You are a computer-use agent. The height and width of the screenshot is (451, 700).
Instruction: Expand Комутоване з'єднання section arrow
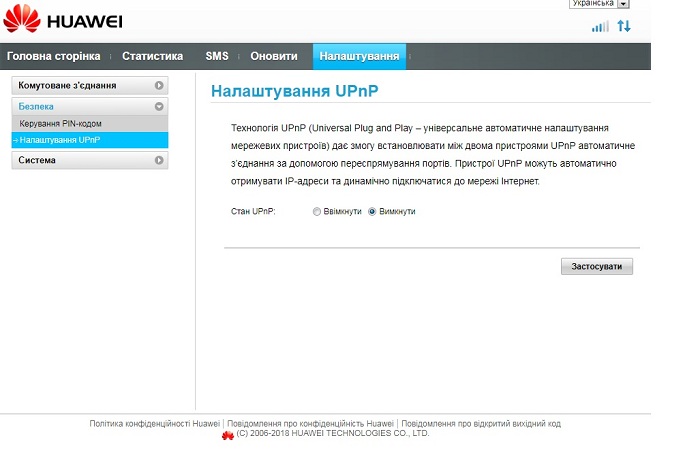point(159,85)
